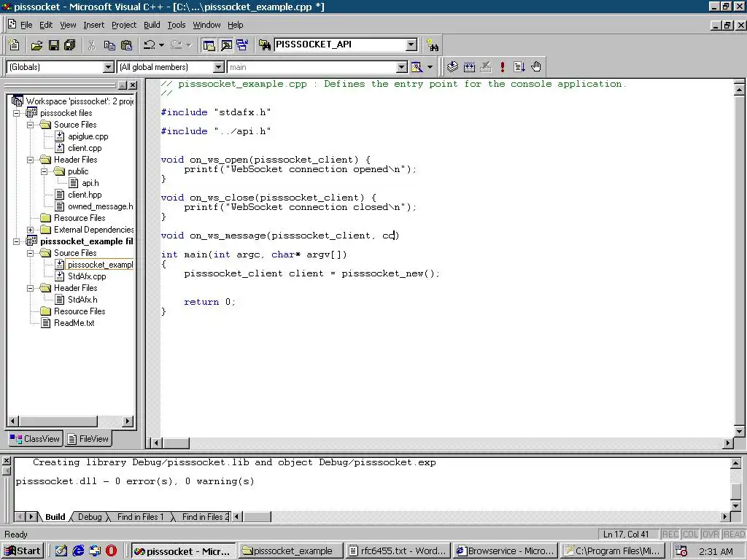Image resolution: width=747 pixels, height=560 pixels.
Task: Collapse the first Header Files folder
Action: point(31,160)
